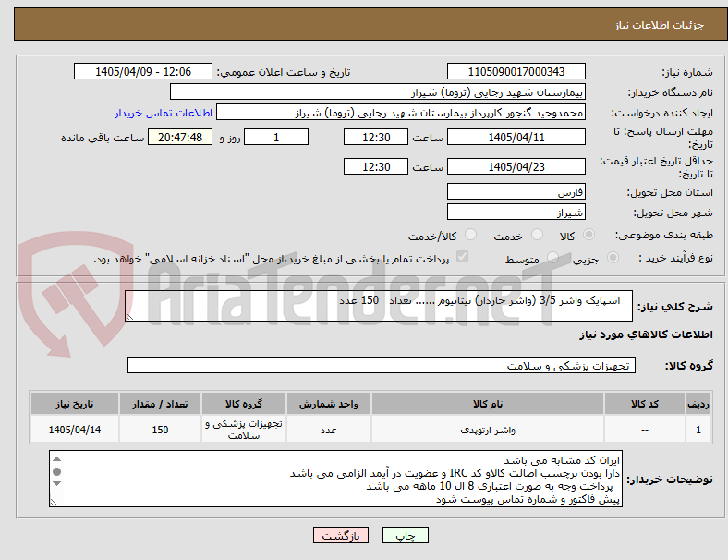The height and width of the screenshot is (560, 728).
Task: Click the buyer notes line ایران کد مشابه
Action: [562, 460]
